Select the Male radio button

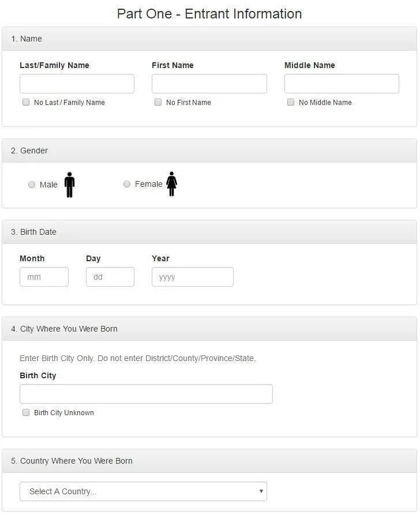pos(32,185)
